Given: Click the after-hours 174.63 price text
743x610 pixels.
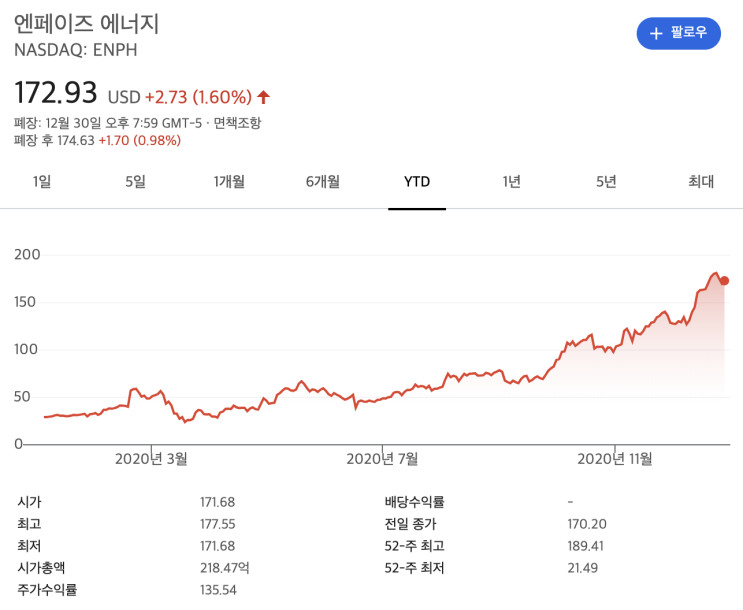Looking at the screenshot, I should click(76, 140).
